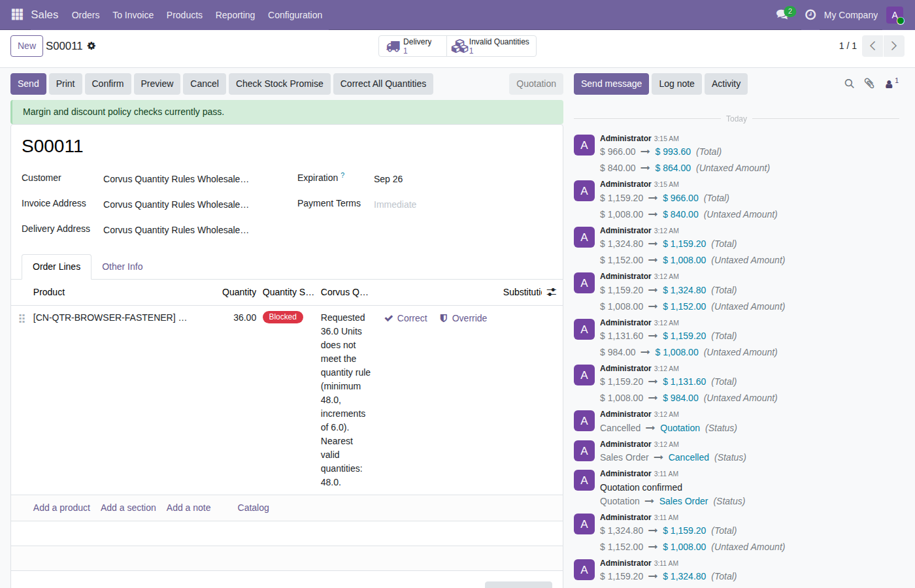The width and height of the screenshot is (915, 588).
Task: Click the New record button
Action: (27, 46)
